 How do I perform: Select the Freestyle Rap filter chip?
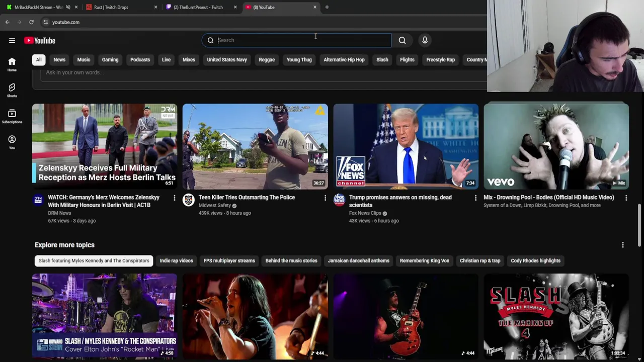(441, 60)
